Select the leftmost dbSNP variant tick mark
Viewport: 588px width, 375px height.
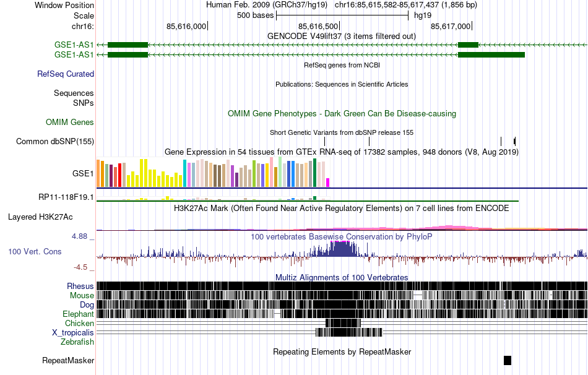pyautogui.click(x=325, y=141)
